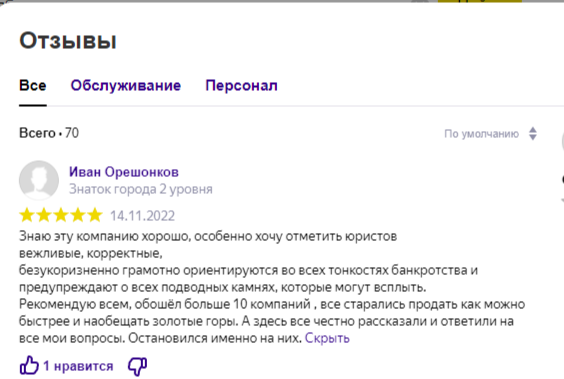Viewport: 564px width, 379px height.
Task: Open the sort arrows next to По умолчанию
Action: (x=533, y=134)
